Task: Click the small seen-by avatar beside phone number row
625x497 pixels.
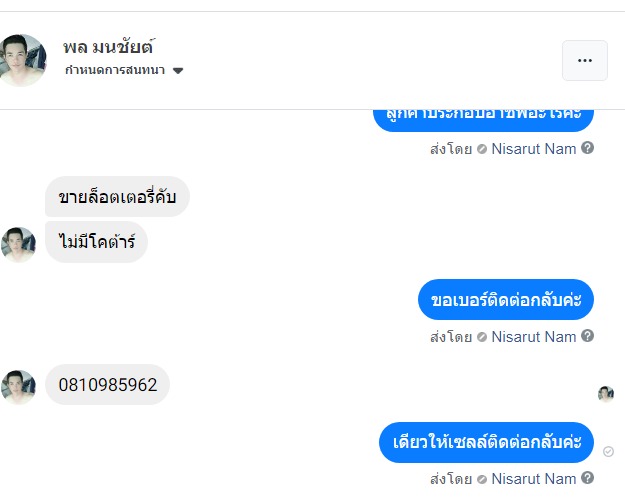Action: tap(606, 393)
